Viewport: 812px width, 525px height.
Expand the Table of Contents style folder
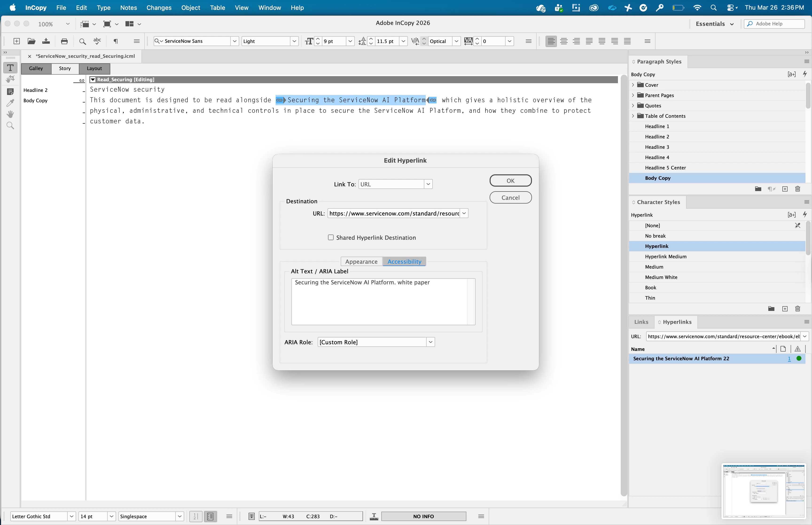(633, 116)
